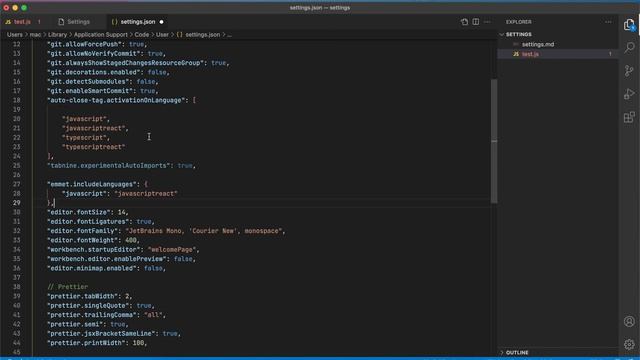The image size is (640, 360).
Task: Click "git.detectSubmodules" key text
Action: [88, 82]
